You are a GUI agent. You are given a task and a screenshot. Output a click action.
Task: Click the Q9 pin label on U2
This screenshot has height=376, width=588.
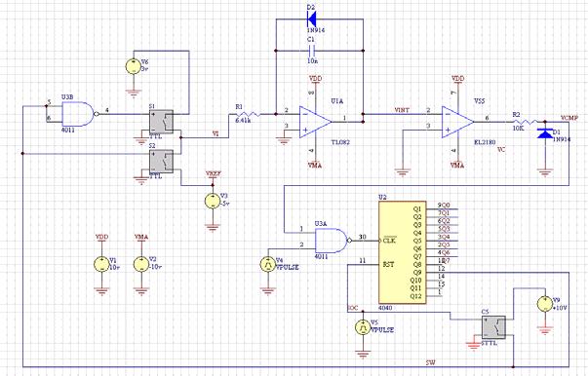[417, 273]
